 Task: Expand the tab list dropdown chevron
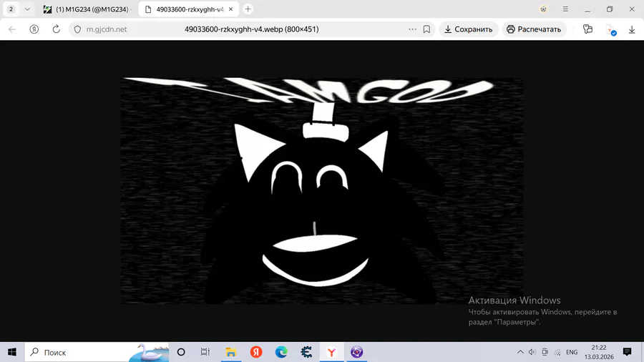(27, 9)
